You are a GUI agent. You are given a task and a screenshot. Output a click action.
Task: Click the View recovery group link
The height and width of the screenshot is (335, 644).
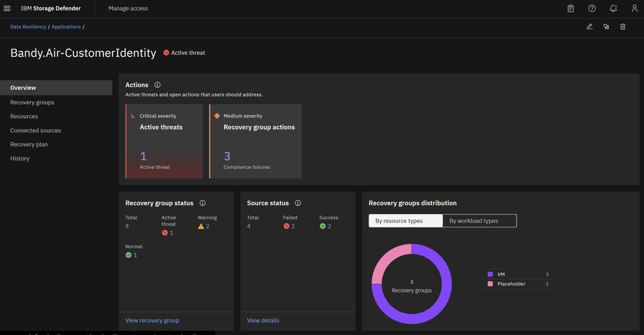[x=152, y=320]
